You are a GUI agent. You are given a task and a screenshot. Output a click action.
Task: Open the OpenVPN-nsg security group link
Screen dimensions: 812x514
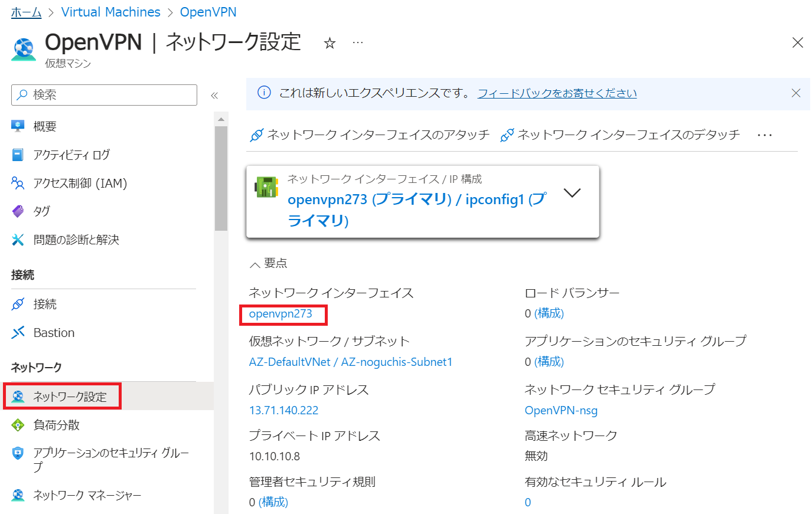click(x=561, y=410)
